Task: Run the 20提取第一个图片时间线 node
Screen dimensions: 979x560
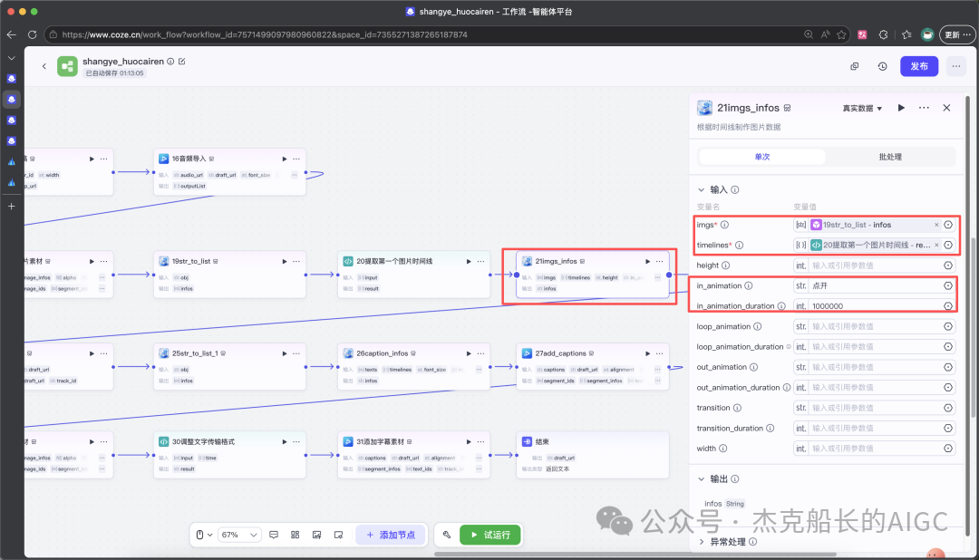Action: coord(469,261)
